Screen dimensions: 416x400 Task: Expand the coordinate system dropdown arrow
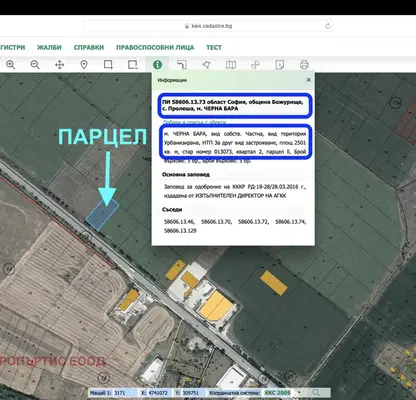click(299, 393)
